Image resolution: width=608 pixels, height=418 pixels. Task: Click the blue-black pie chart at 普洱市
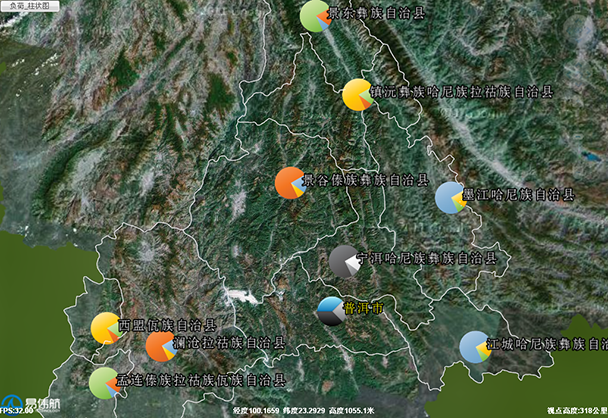tap(331, 311)
